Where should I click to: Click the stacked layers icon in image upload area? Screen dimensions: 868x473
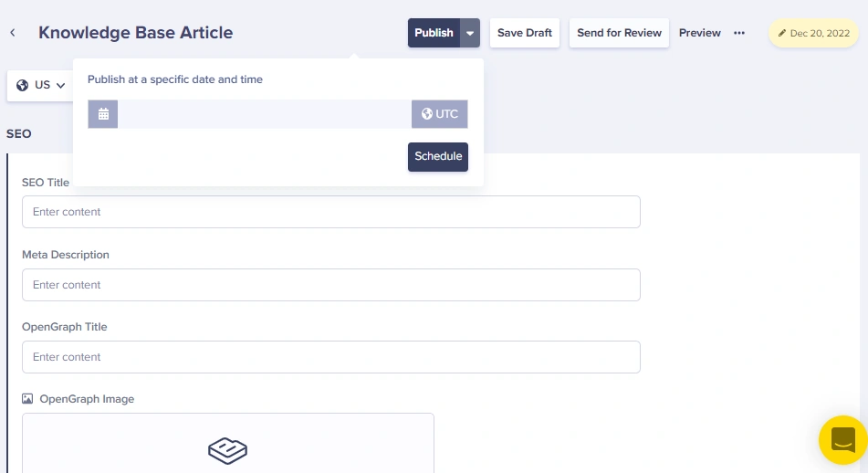(227, 449)
